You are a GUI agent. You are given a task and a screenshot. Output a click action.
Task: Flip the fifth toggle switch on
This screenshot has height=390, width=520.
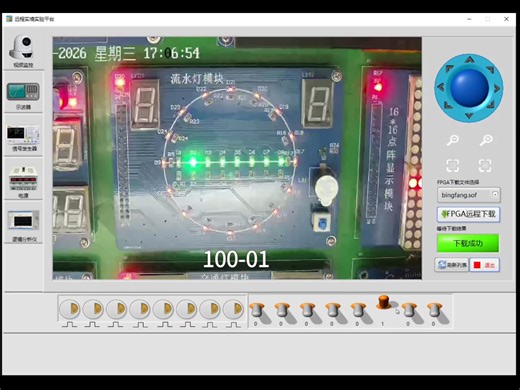point(358,310)
